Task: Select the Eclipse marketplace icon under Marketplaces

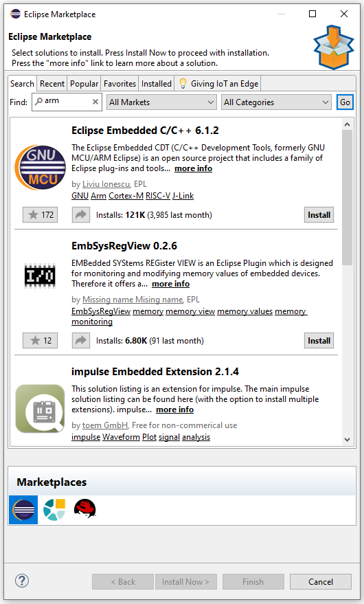Action: [x=23, y=510]
